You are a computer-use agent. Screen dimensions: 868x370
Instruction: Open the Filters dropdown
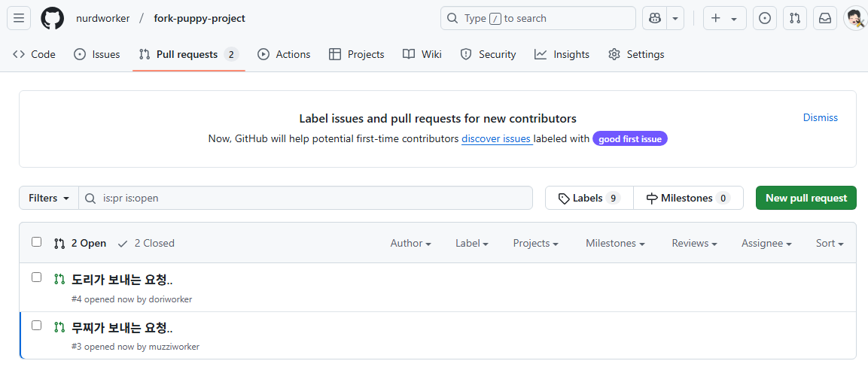coord(49,198)
